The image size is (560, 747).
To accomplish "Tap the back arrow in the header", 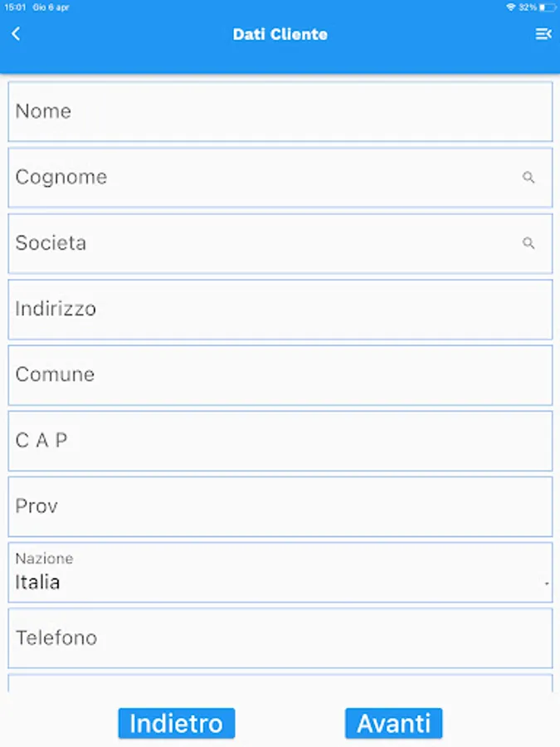I will click(x=16, y=34).
